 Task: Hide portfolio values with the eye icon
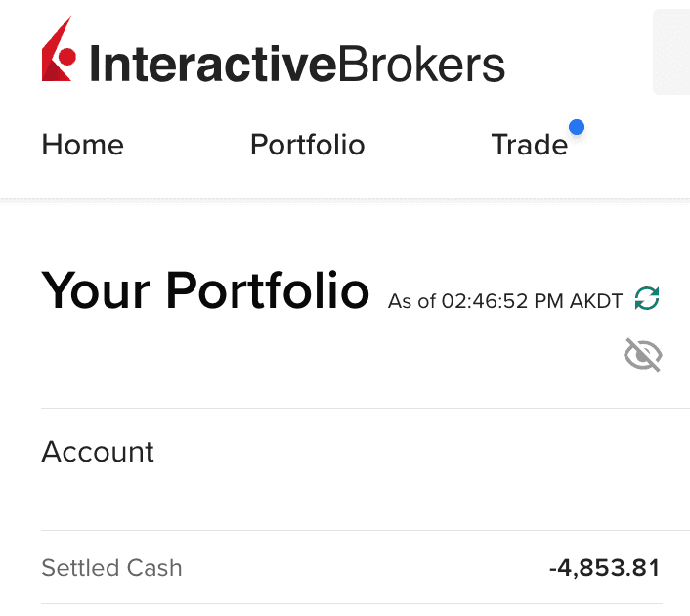coord(643,356)
